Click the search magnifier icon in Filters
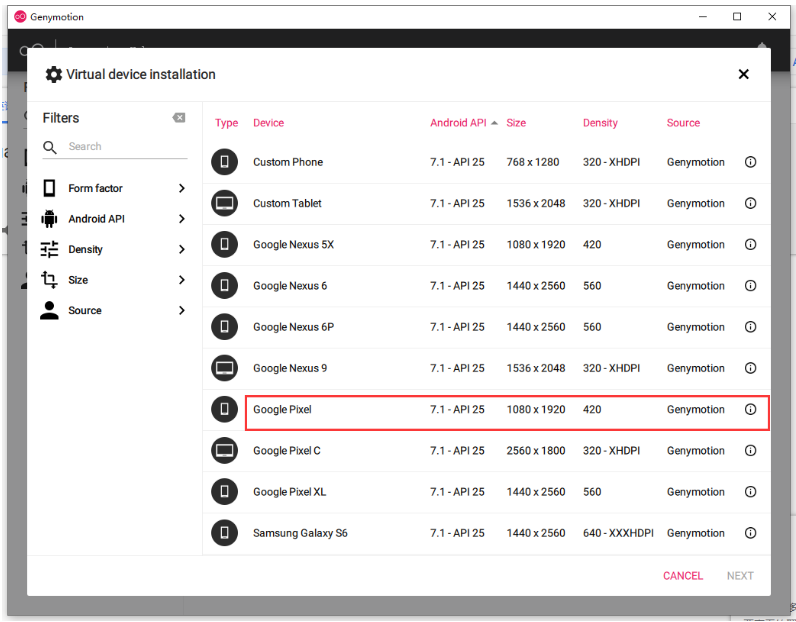This screenshot has width=796, height=622. tap(50, 147)
